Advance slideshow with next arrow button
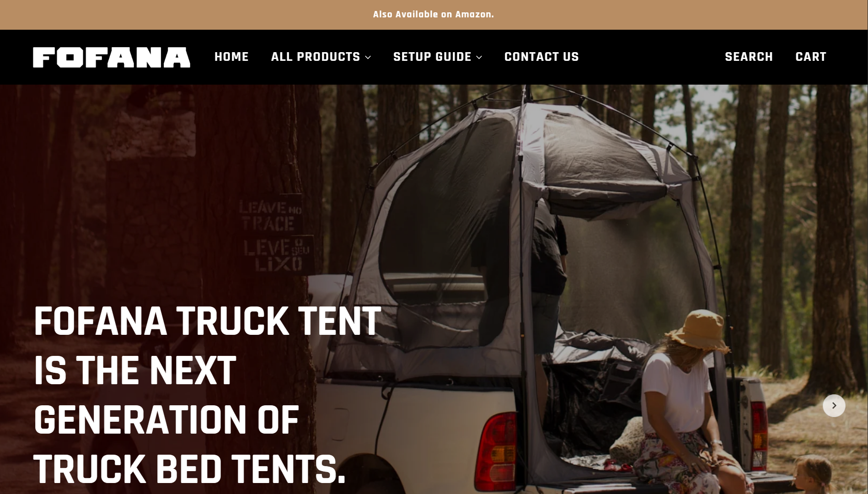The height and width of the screenshot is (494, 868). pos(834,406)
